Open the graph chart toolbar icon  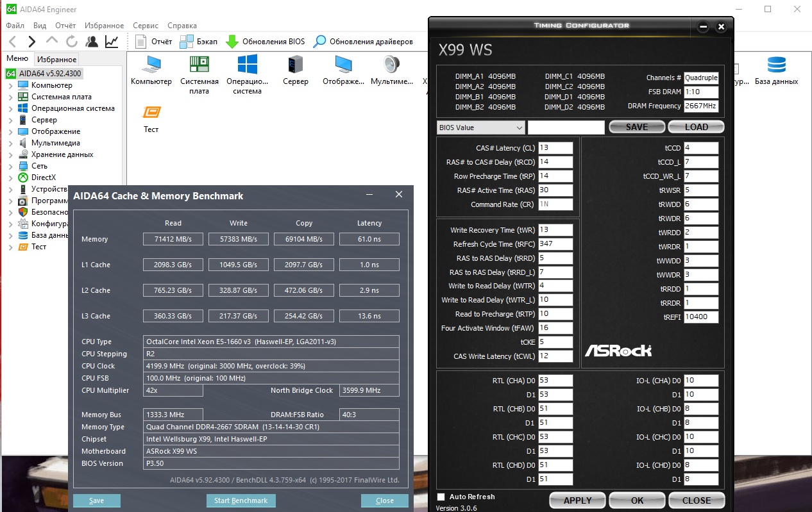pyautogui.click(x=112, y=42)
